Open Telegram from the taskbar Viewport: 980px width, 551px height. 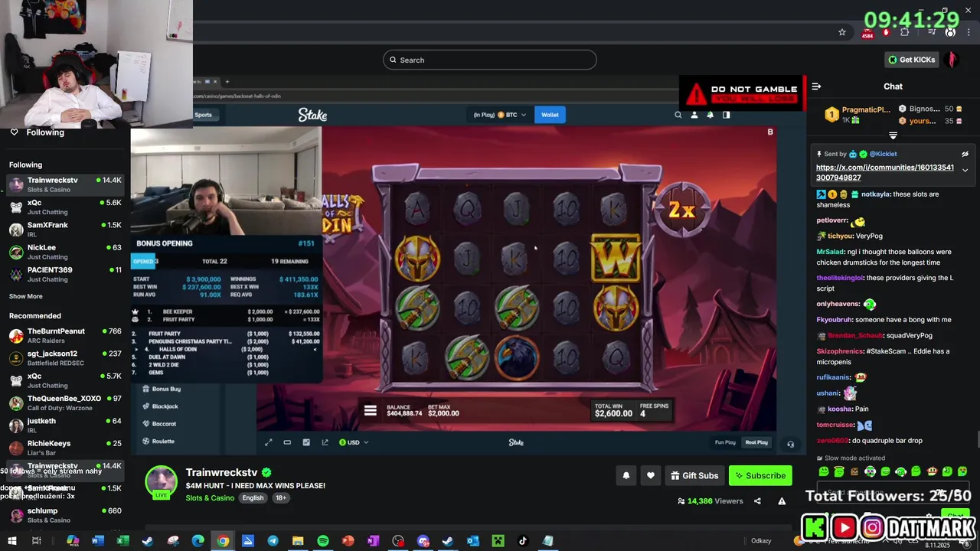(273, 541)
